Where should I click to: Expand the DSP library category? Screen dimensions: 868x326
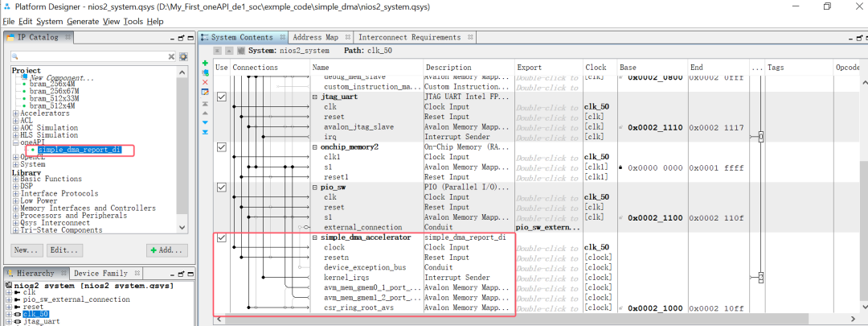click(x=15, y=187)
